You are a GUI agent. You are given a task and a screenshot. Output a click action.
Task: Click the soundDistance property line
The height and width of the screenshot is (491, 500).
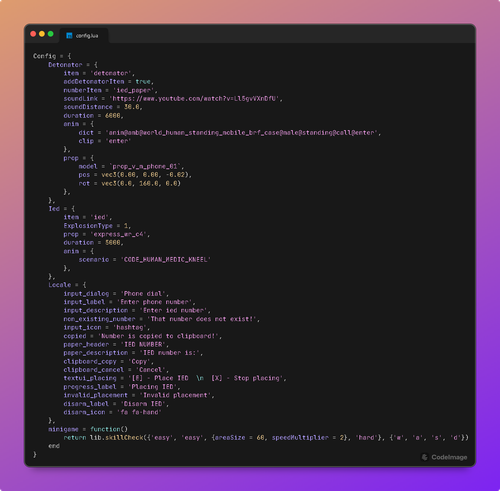(x=103, y=107)
